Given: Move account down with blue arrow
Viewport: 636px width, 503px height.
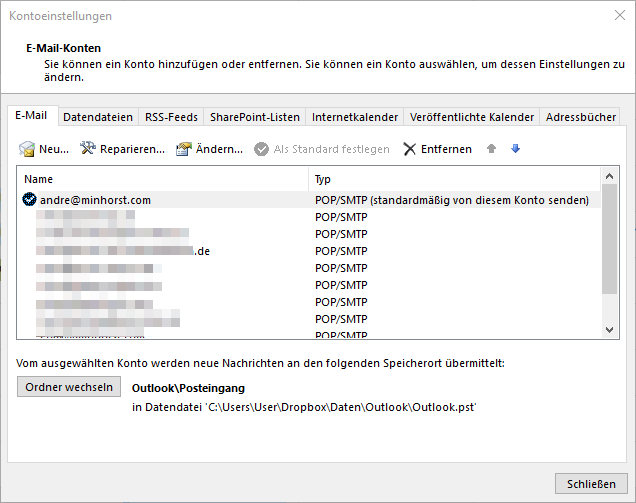Looking at the screenshot, I should click(x=516, y=148).
